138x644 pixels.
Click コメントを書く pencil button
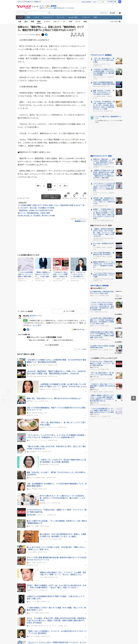click(69, 311)
